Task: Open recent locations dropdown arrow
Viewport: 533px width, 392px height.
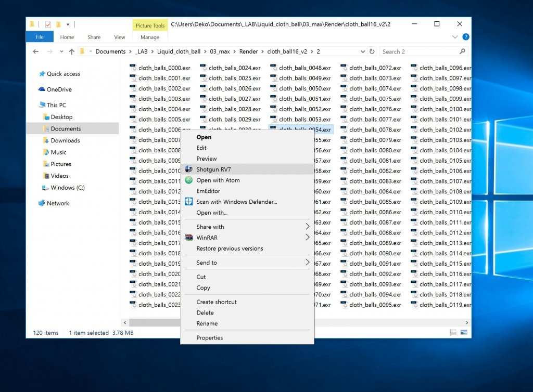Action: [x=61, y=51]
